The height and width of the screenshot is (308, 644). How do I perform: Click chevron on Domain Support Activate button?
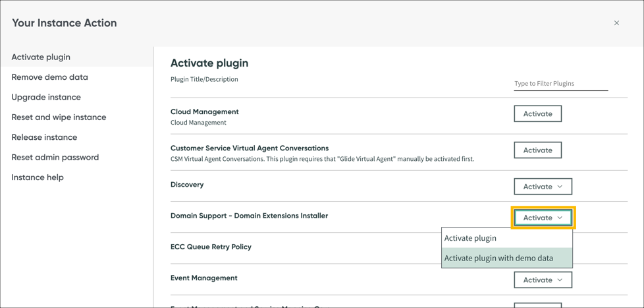pos(560,218)
